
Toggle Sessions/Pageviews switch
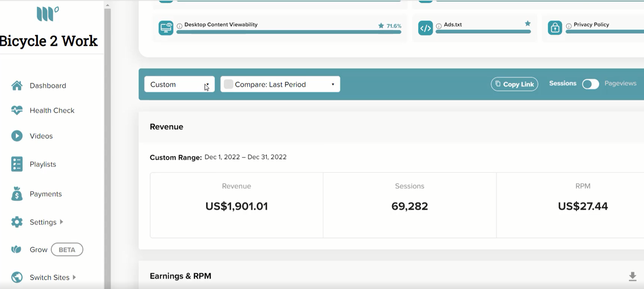(x=590, y=84)
